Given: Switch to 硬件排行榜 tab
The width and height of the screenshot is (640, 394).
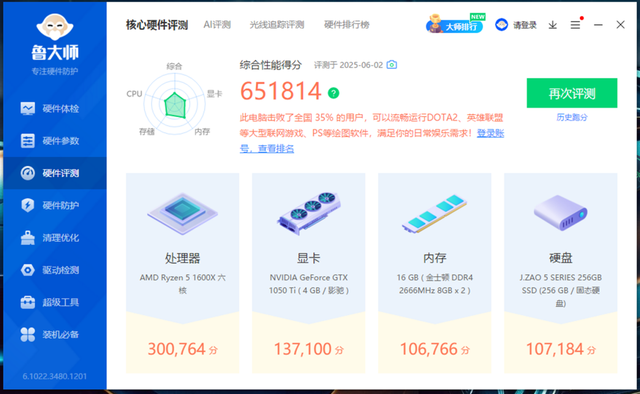Looking at the screenshot, I should click(x=347, y=25).
